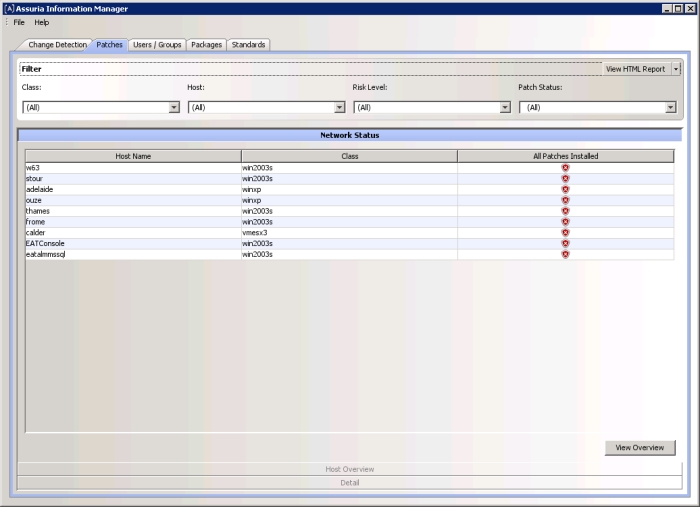This screenshot has width=700, height=507.
Task: Open the Host filter dropdown
Action: coord(339,107)
